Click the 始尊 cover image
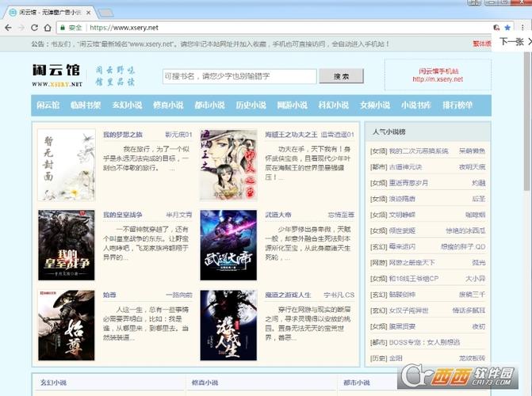Image resolution: width=532 pixels, height=396 pixels. coord(67,326)
